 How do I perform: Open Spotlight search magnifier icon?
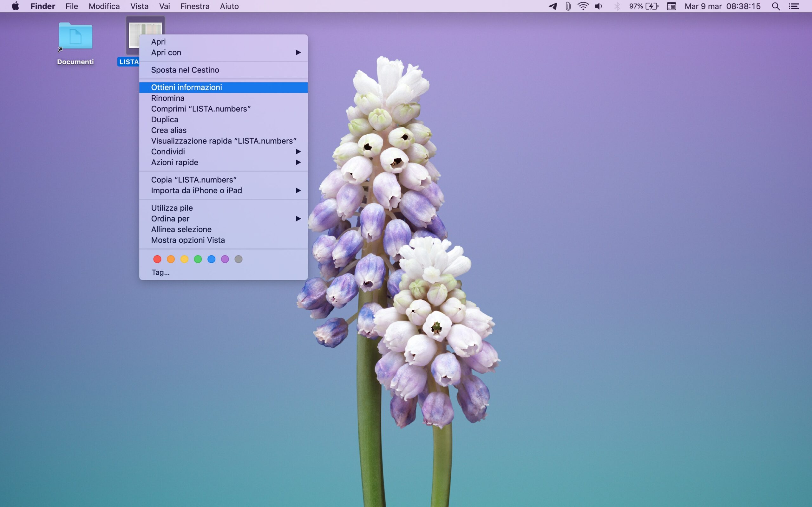coord(776,6)
